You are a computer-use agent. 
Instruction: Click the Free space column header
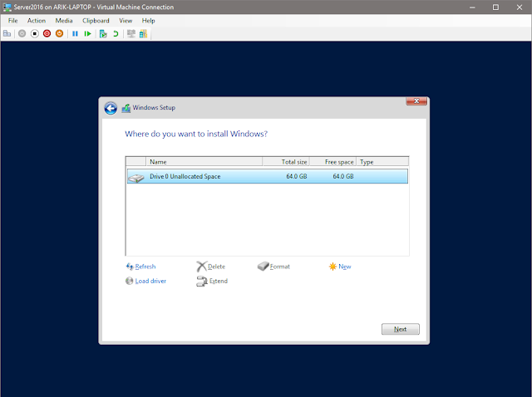pyautogui.click(x=332, y=162)
